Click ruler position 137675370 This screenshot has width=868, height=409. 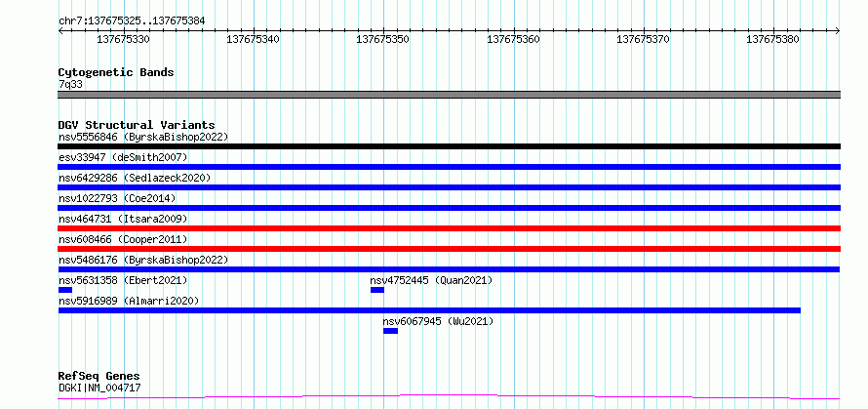pos(644,39)
